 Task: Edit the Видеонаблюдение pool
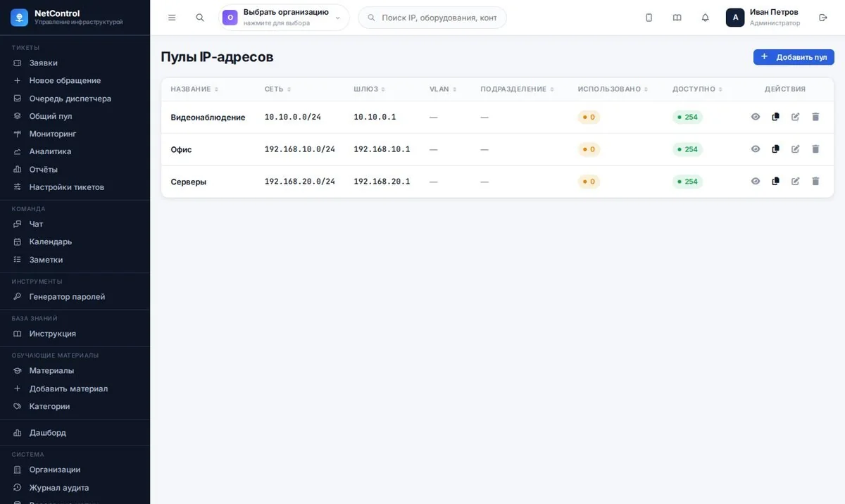796,117
